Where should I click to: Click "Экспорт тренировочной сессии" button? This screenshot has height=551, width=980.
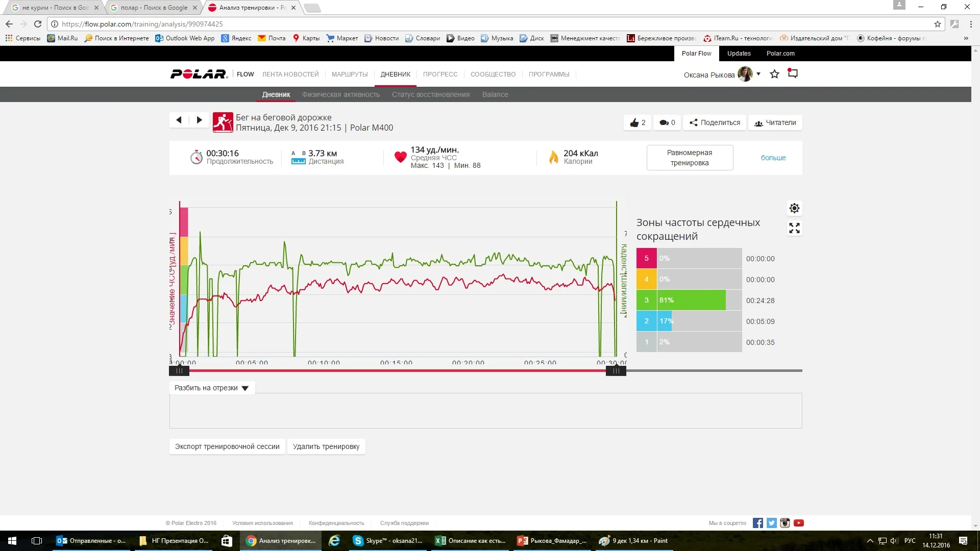tap(227, 446)
